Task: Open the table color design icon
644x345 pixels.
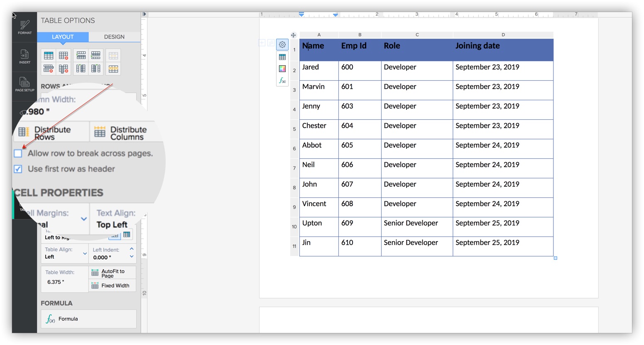Action: [282, 69]
